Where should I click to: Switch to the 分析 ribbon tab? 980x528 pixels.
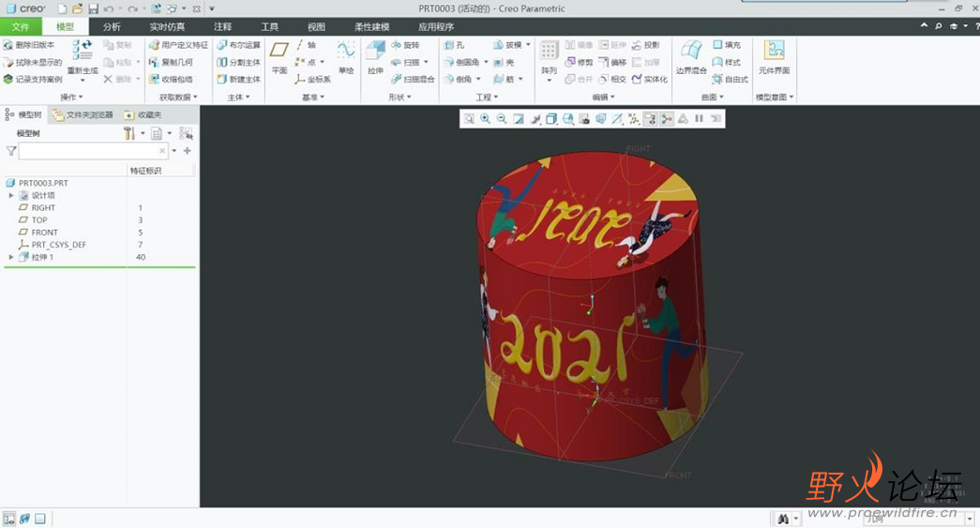tap(112, 26)
